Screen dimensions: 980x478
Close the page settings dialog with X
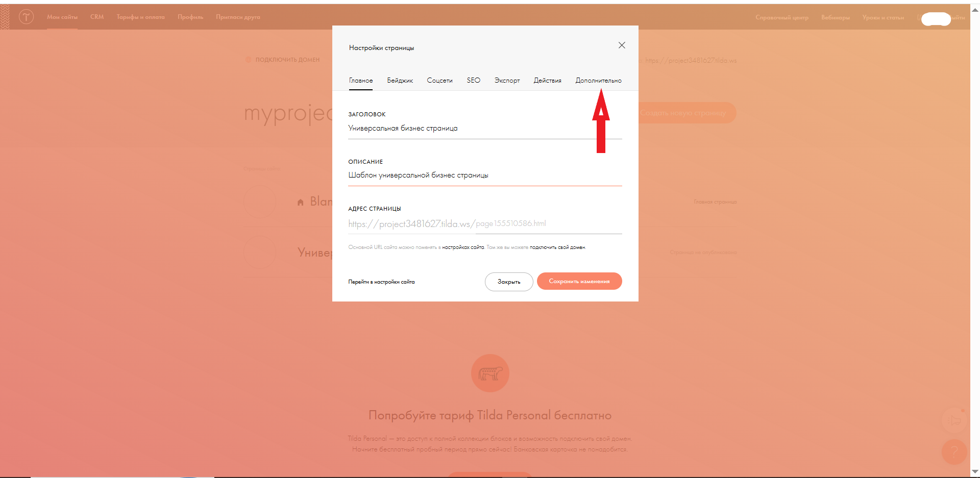click(x=622, y=45)
